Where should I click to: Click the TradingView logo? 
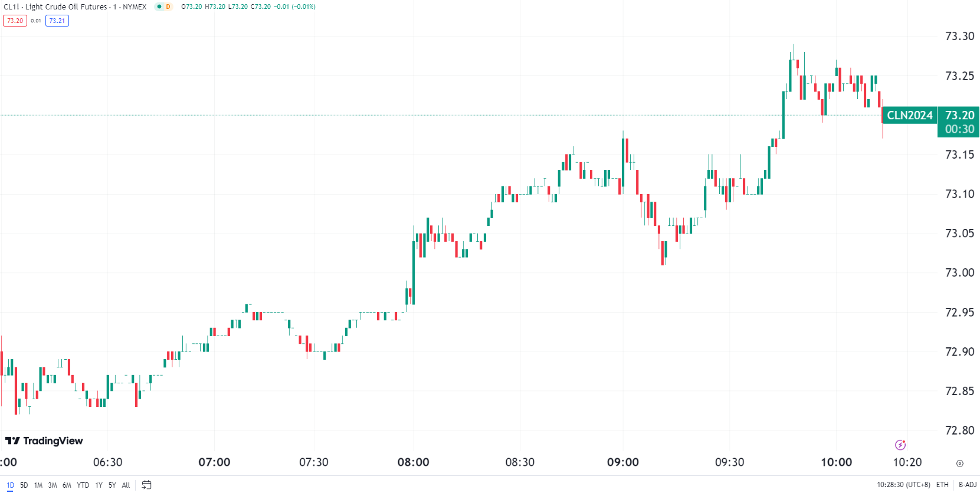pyautogui.click(x=44, y=441)
